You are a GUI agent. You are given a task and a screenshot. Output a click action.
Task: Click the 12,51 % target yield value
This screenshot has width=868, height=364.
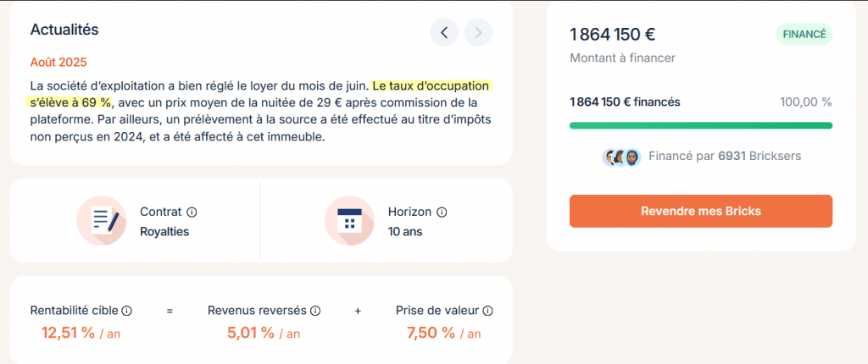pos(69,333)
